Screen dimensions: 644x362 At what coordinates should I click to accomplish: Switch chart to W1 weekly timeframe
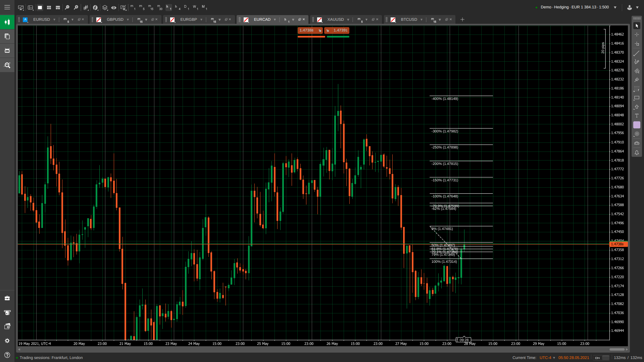tap(195, 7)
